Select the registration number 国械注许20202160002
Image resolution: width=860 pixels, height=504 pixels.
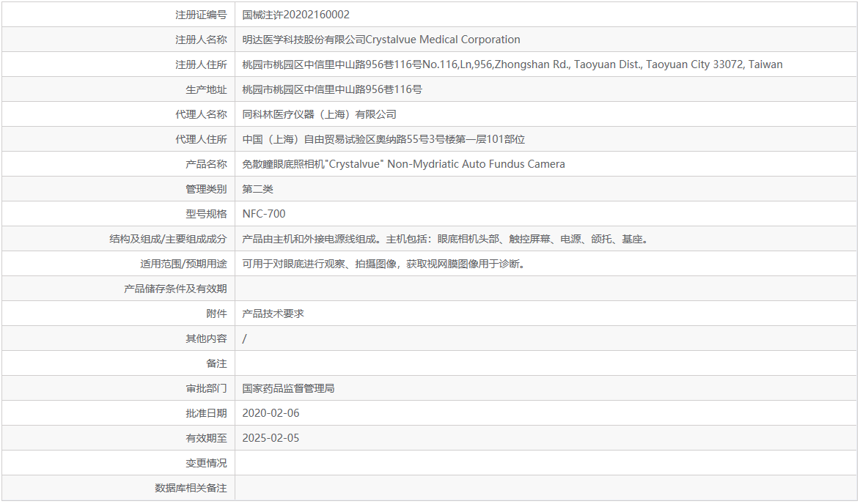click(293, 14)
